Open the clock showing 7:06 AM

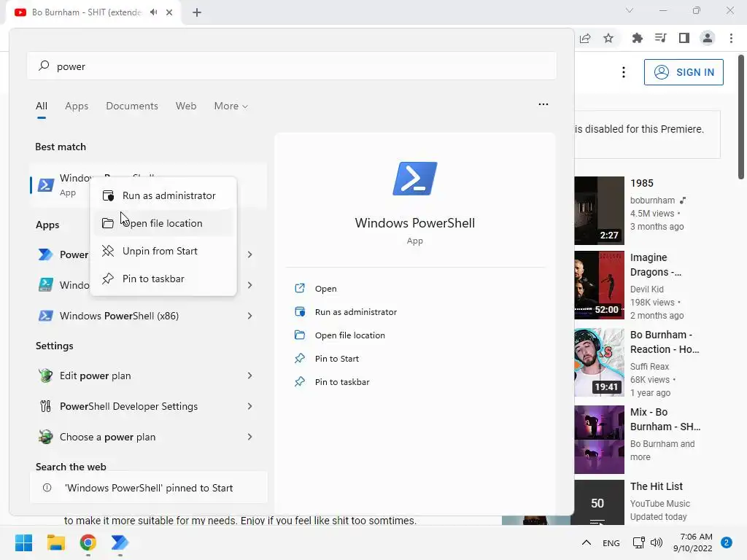(693, 542)
